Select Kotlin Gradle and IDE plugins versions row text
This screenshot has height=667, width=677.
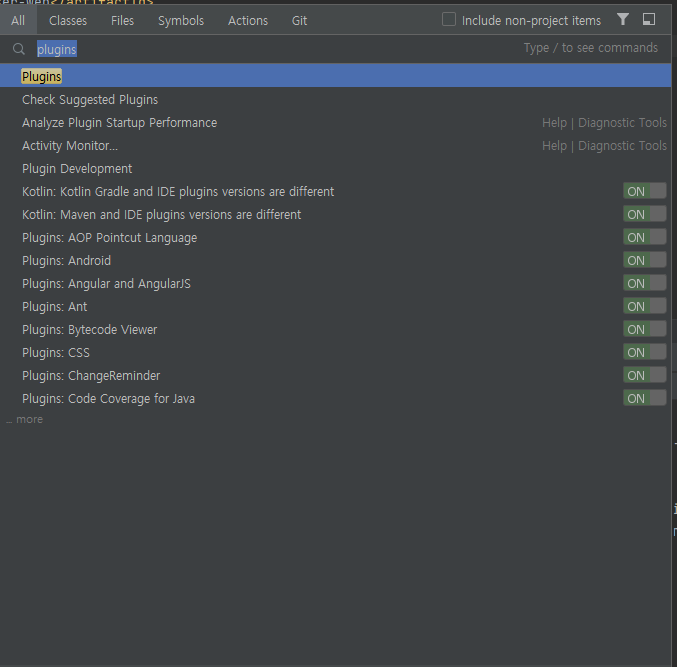click(x=178, y=191)
